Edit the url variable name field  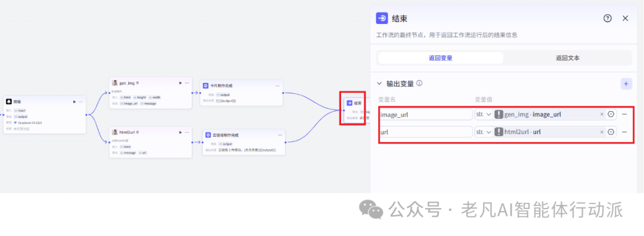click(x=426, y=132)
